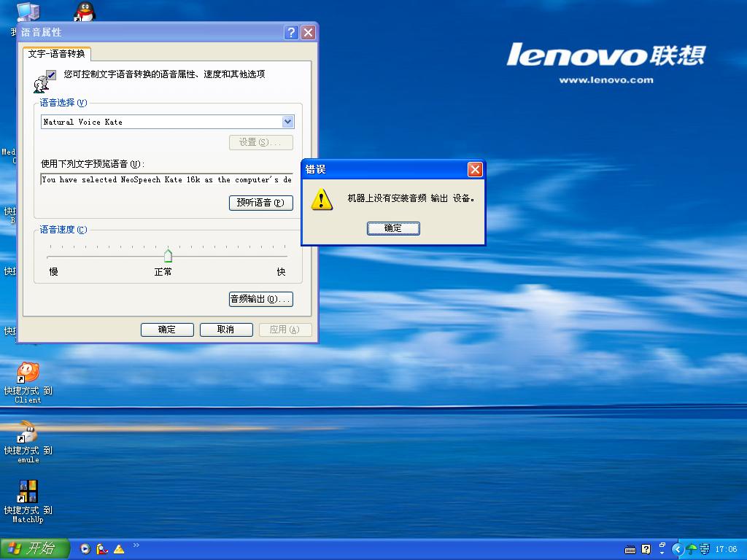Open the Natural Voice Kate voice dropdown
This screenshot has height=560, width=747.
(x=287, y=122)
